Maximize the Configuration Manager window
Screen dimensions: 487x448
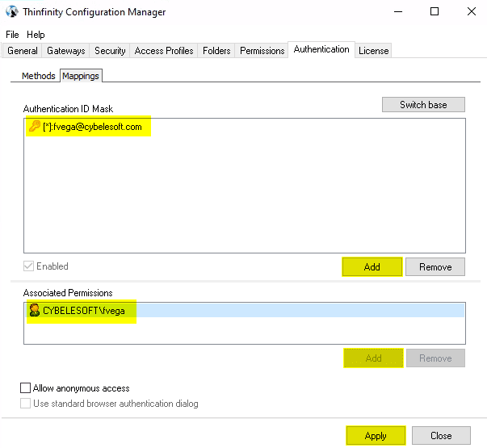[x=435, y=12]
